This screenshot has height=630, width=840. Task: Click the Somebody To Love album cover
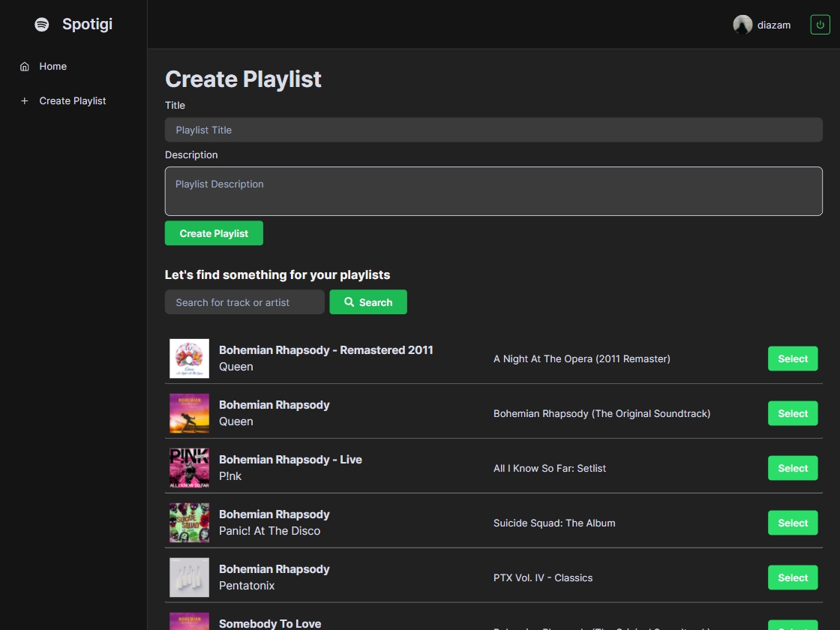tap(189, 621)
